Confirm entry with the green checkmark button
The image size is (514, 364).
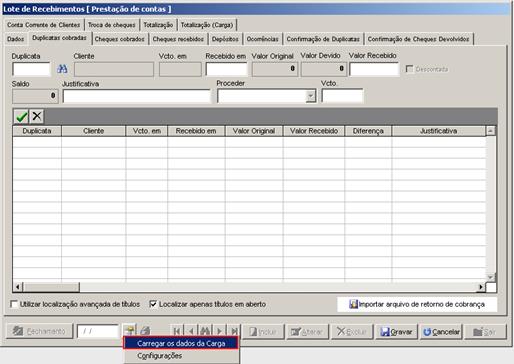(x=21, y=116)
